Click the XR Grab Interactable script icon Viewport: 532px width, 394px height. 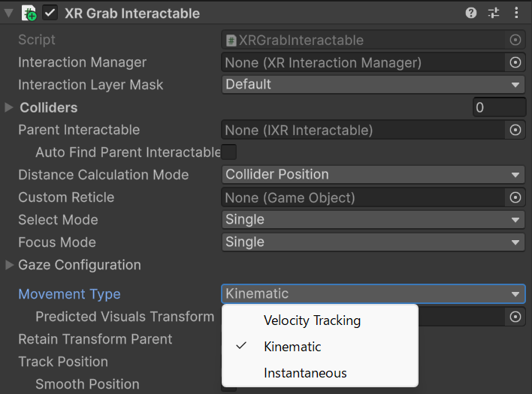(x=29, y=13)
